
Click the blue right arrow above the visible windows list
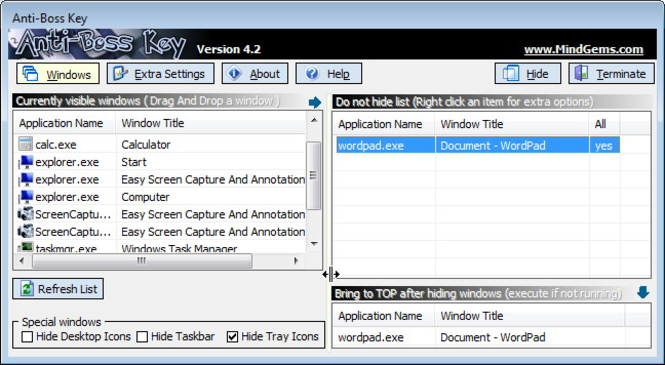tap(315, 102)
